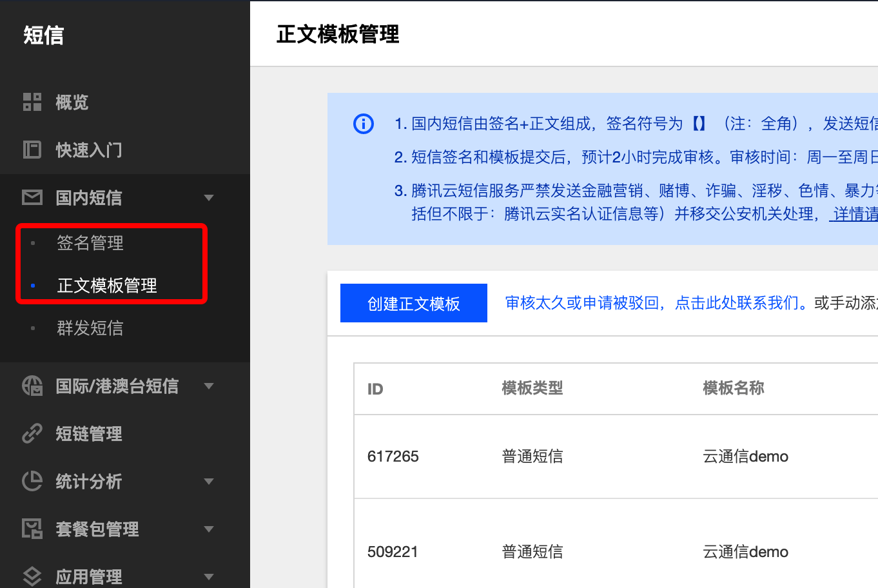Click the blue info icon in notice banner
This screenshot has height=588, width=878.
(364, 123)
